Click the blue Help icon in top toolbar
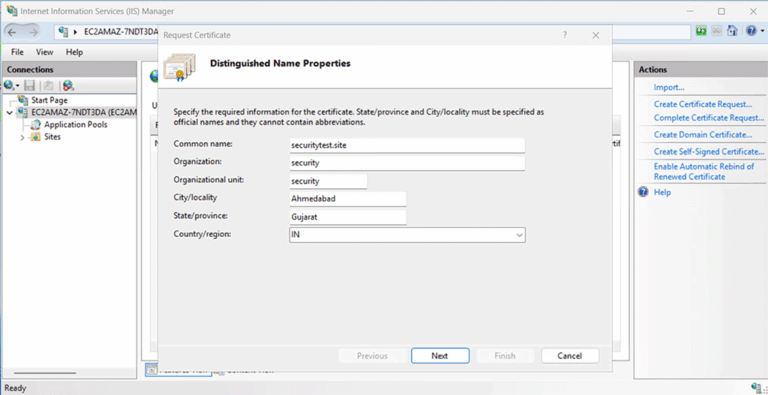The image size is (768, 395). coord(751,31)
